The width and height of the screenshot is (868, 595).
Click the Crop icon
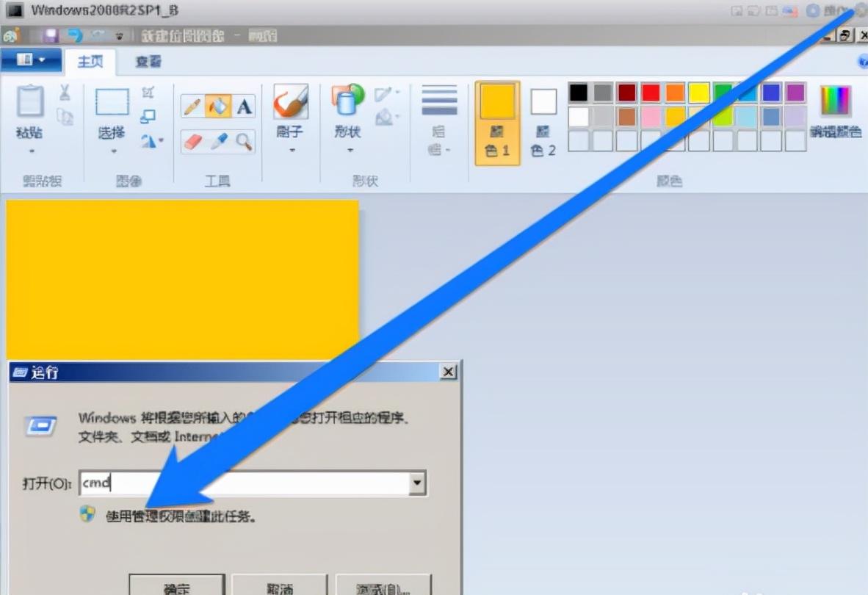(x=148, y=92)
